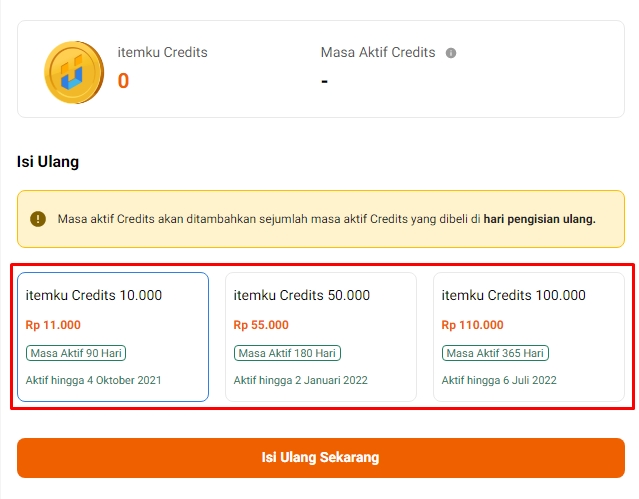
Task: Click the Masa Aktif 180 Hari badge
Action: click(x=287, y=353)
